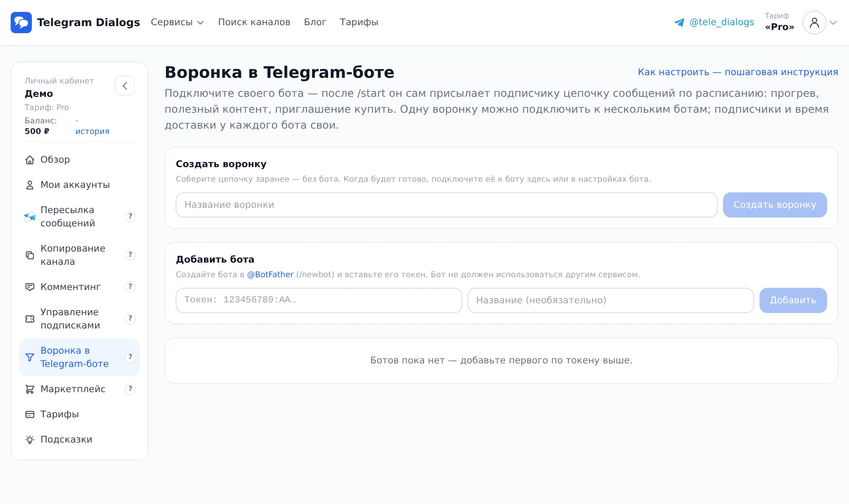
Task: Expand the account menu chevron
Action: click(833, 23)
